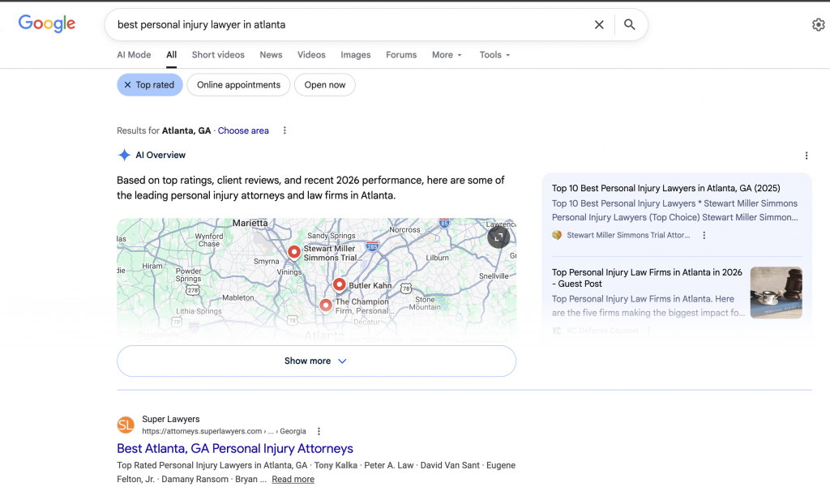Viewport: 830px width, 504px height.
Task: Click the gavel thumbnail in Guest Post card
Action: coord(776,293)
